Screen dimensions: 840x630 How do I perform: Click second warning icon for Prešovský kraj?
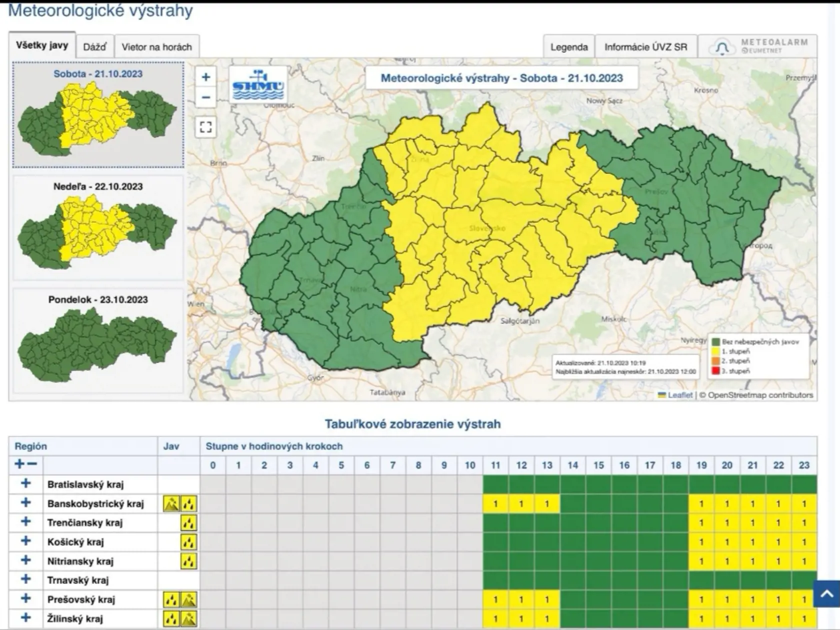[188, 599]
